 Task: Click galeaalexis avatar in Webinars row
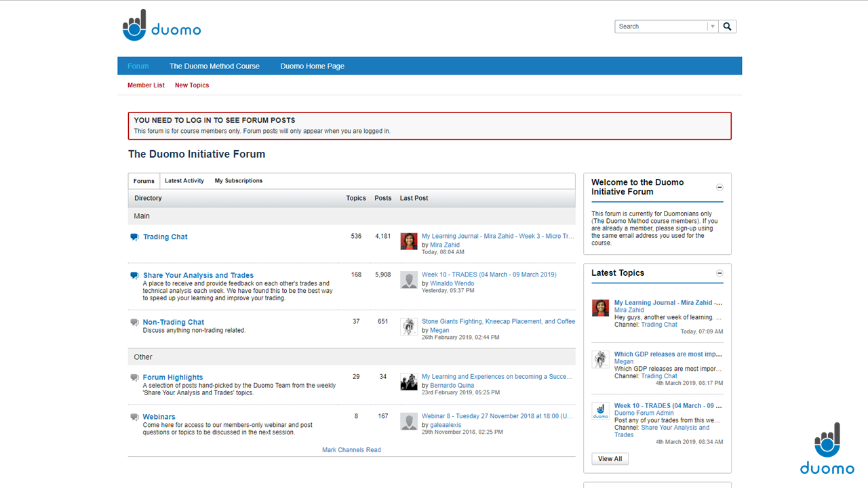pyautogui.click(x=409, y=422)
